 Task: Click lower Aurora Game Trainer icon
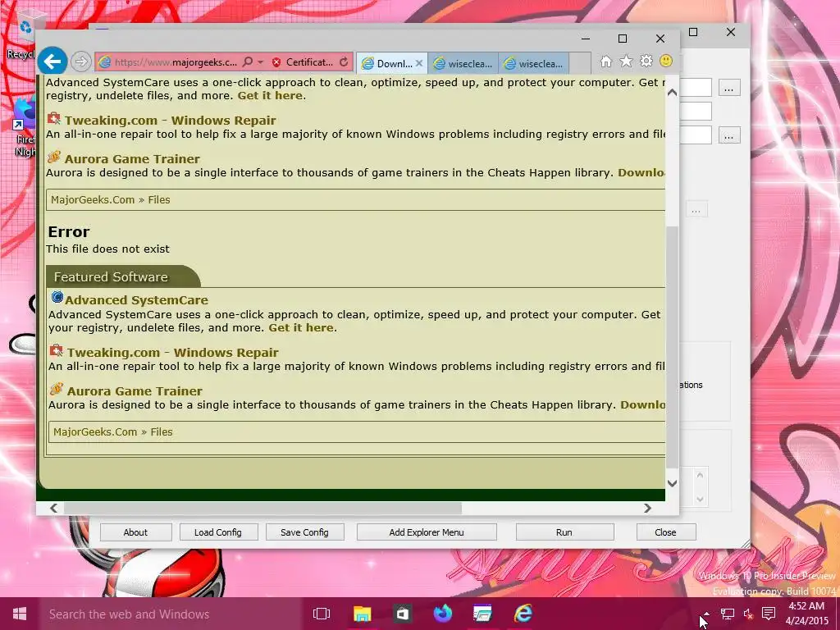[x=57, y=388]
